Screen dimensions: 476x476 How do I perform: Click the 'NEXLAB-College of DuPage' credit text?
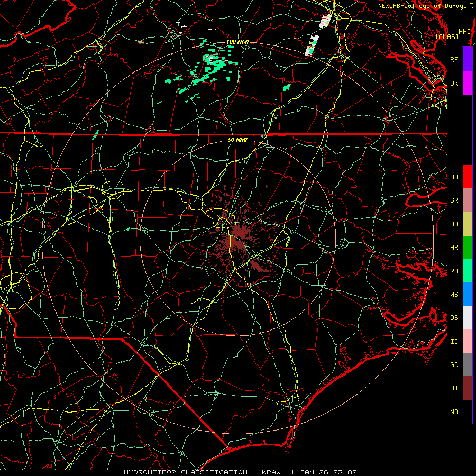coord(423,6)
